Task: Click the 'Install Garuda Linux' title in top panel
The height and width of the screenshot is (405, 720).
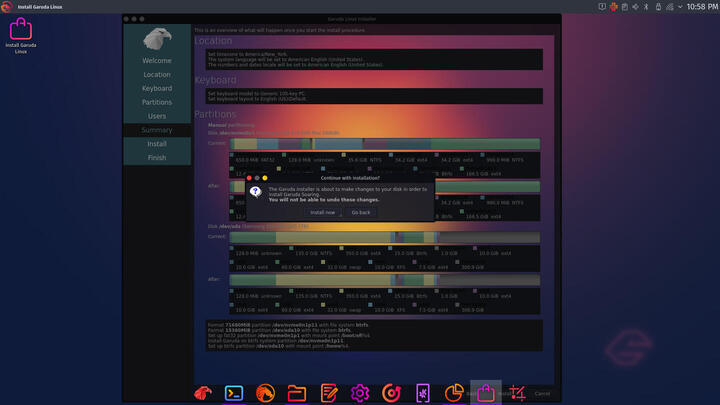Action: coord(40,7)
